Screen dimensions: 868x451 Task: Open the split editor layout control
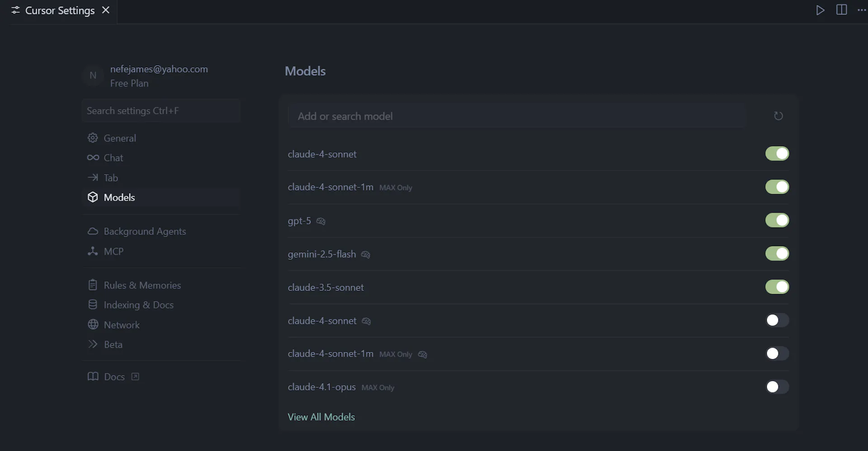[x=842, y=9]
